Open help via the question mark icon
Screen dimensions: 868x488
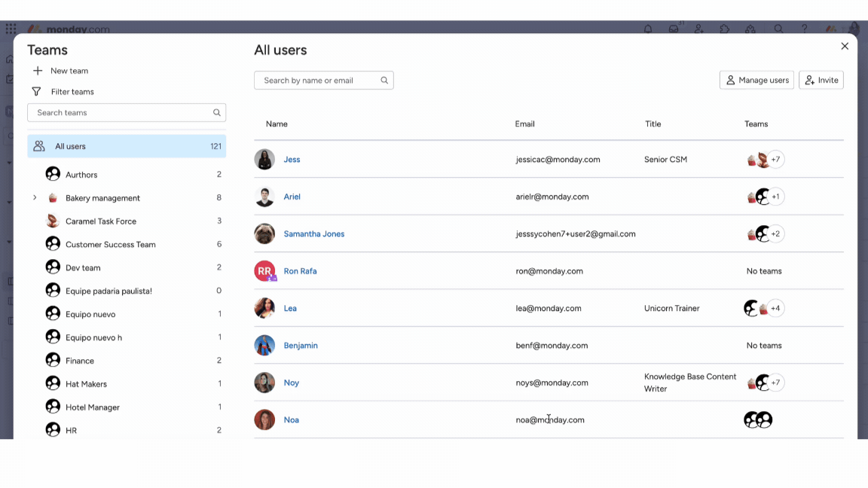(804, 29)
